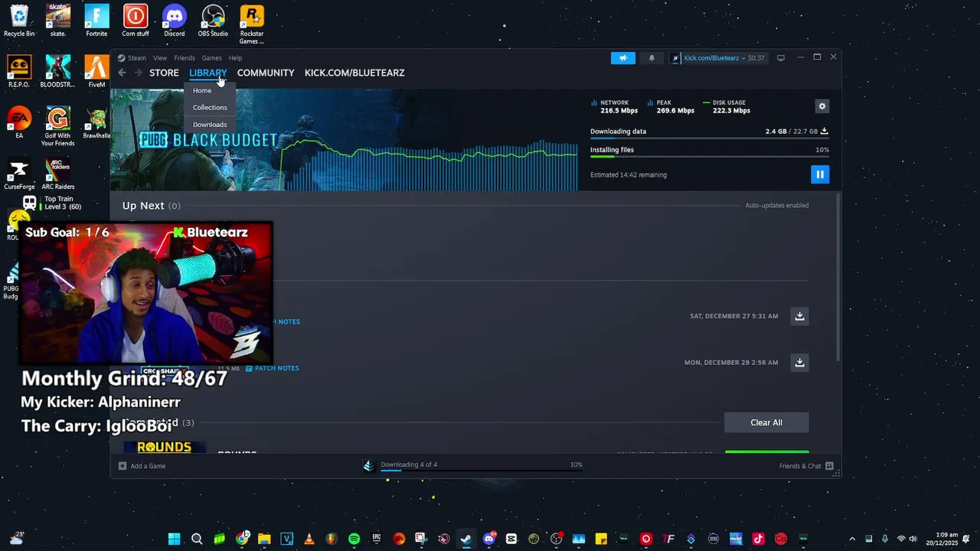Open Spotify from taskbar
This screenshot has width=980, height=551.
click(x=354, y=539)
